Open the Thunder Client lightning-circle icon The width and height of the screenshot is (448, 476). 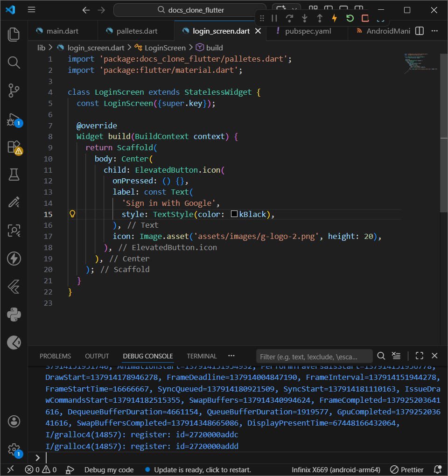(x=14, y=259)
